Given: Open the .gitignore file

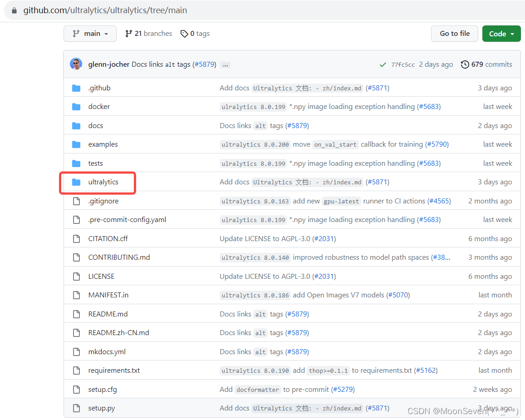Looking at the screenshot, I should pyautogui.click(x=103, y=201).
